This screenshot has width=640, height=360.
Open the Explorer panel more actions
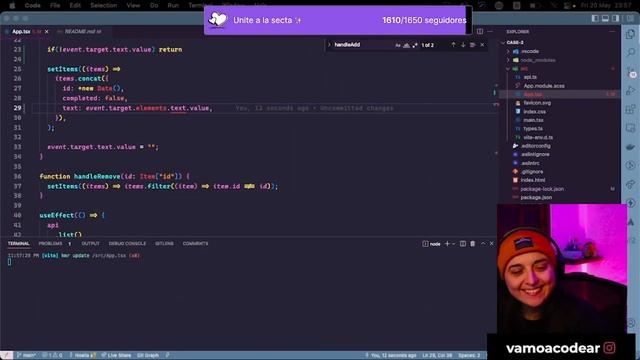tap(612, 31)
